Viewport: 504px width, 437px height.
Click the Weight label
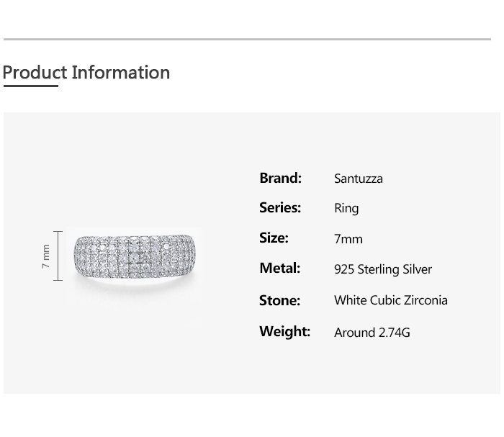point(284,331)
